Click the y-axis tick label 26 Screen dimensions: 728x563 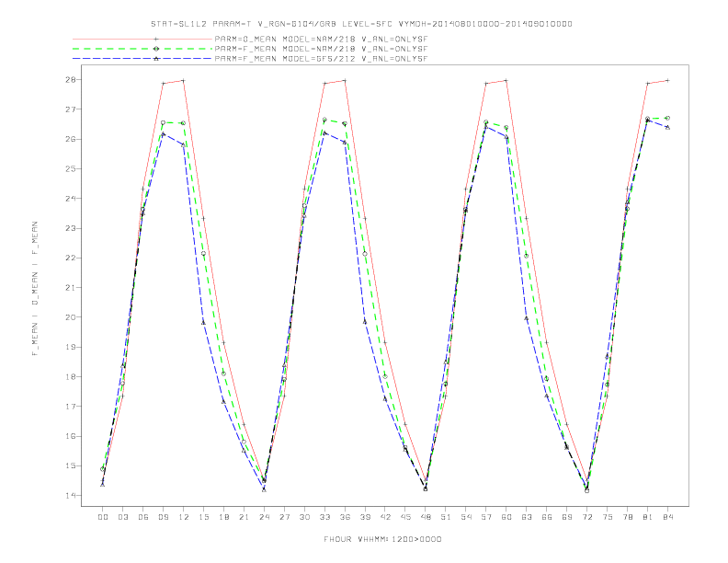click(71, 139)
